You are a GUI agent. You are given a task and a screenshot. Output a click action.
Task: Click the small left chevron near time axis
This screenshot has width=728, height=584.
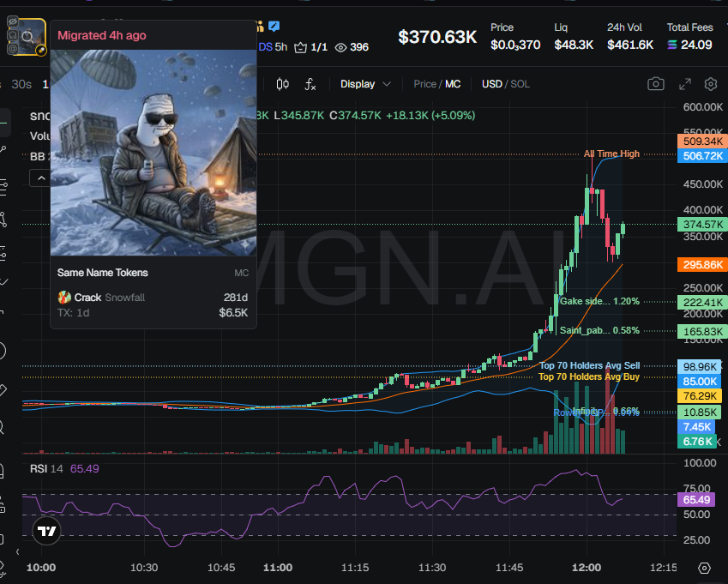(x=18, y=552)
